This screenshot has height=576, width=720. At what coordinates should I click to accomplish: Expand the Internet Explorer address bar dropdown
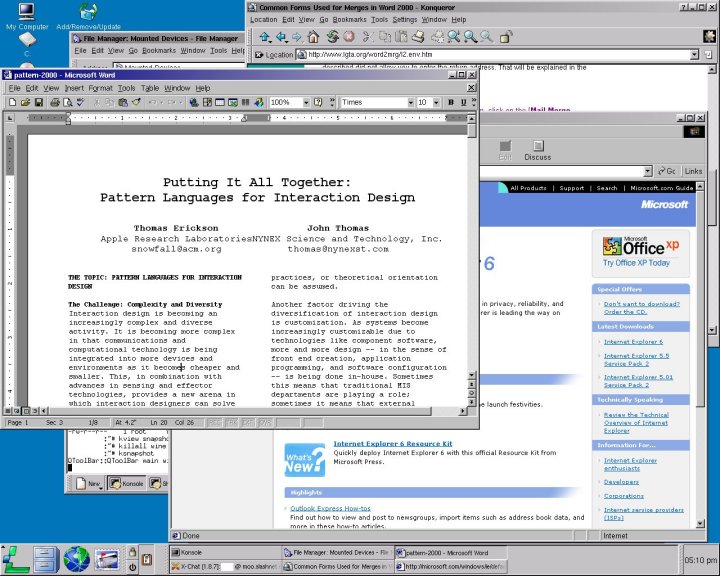pyautogui.click(x=647, y=171)
